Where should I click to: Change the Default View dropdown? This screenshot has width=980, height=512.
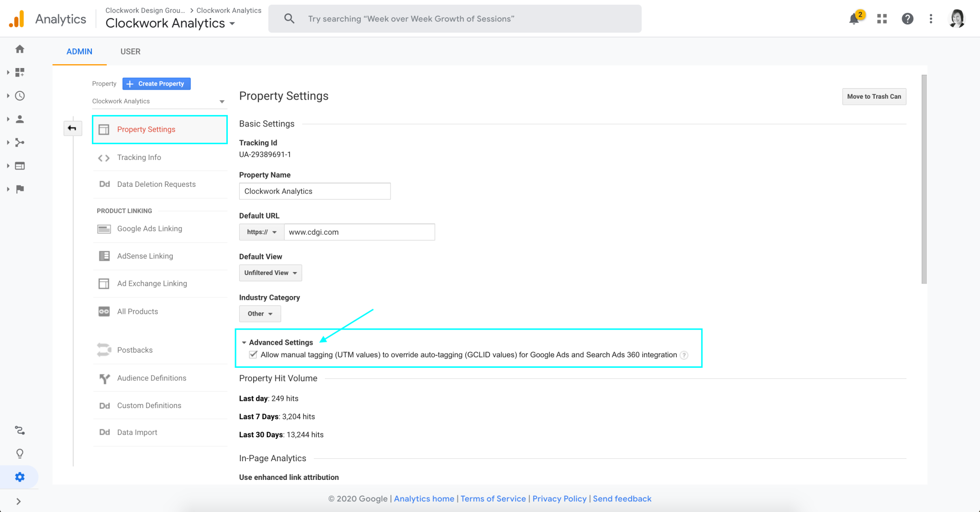pos(270,273)
